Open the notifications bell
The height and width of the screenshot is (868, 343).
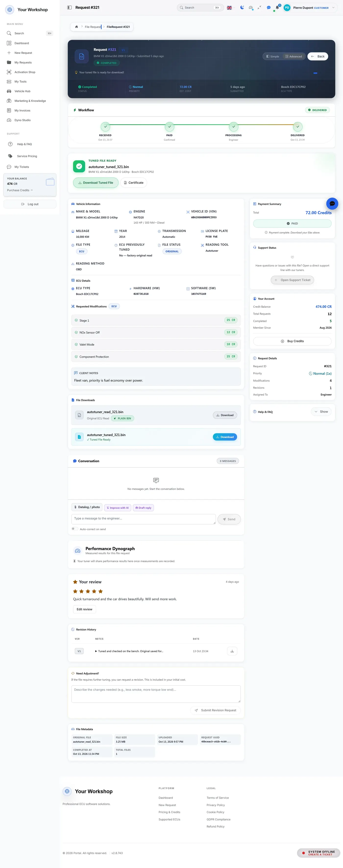point(277,7)
